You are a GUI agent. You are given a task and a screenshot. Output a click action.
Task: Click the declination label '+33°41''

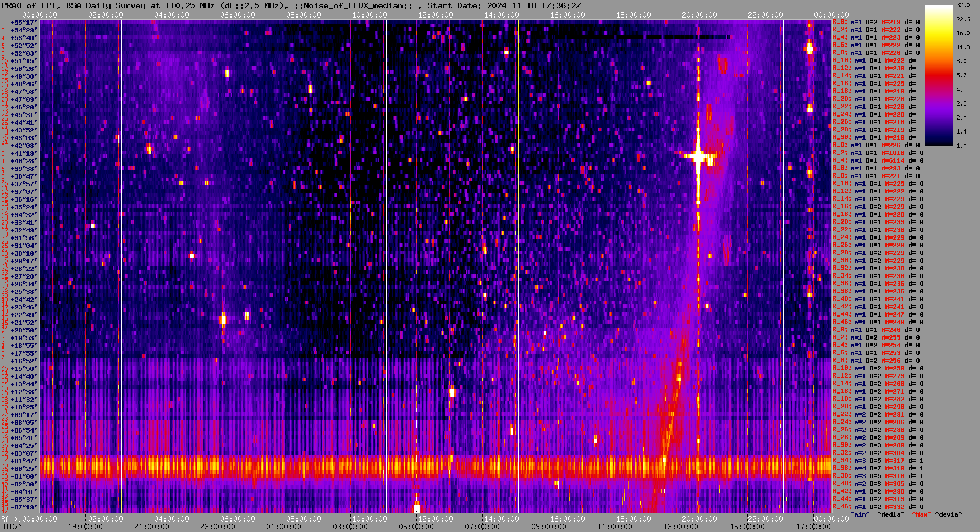click(x=24, y=222)
